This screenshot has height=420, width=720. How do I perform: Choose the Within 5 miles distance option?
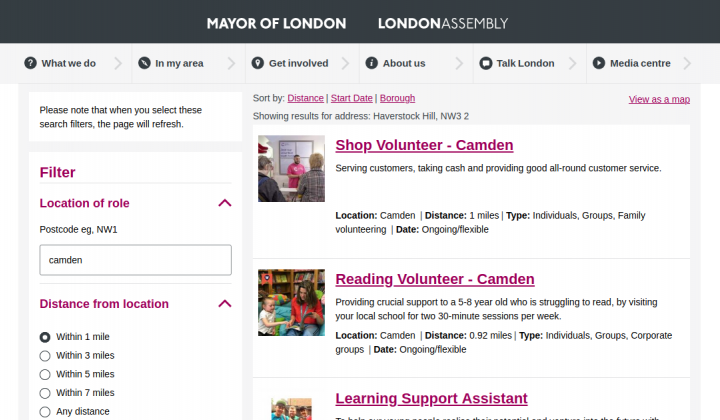coord(45,375)
